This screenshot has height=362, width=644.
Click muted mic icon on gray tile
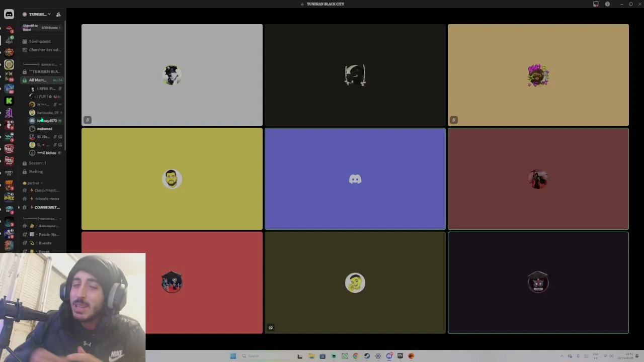click(x=88, y=120)
